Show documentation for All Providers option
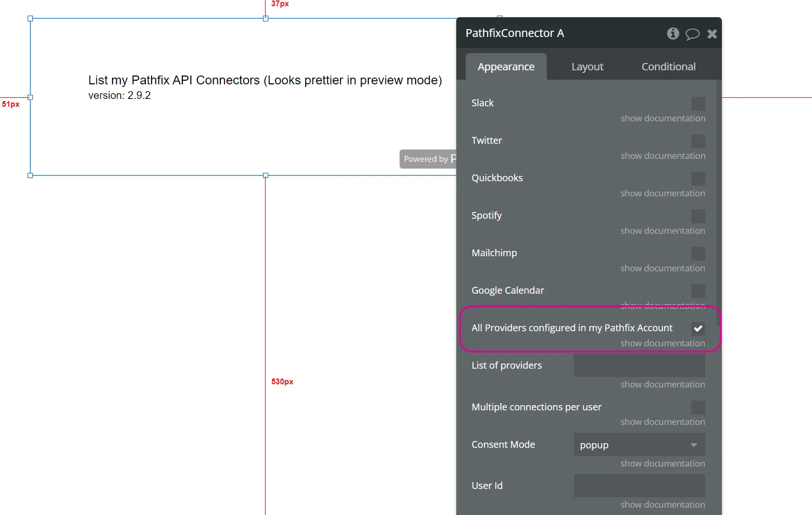The height and width of the screenshot is (515, 812). [x=663, y=343]
